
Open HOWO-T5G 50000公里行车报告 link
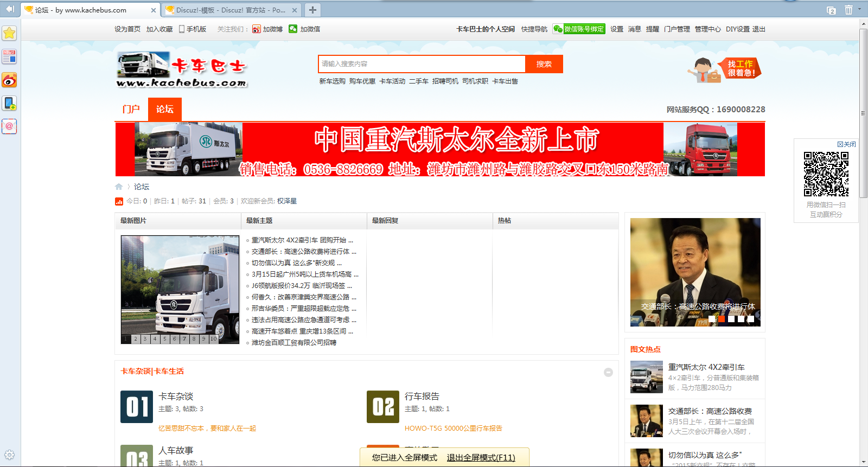[454, 428]
